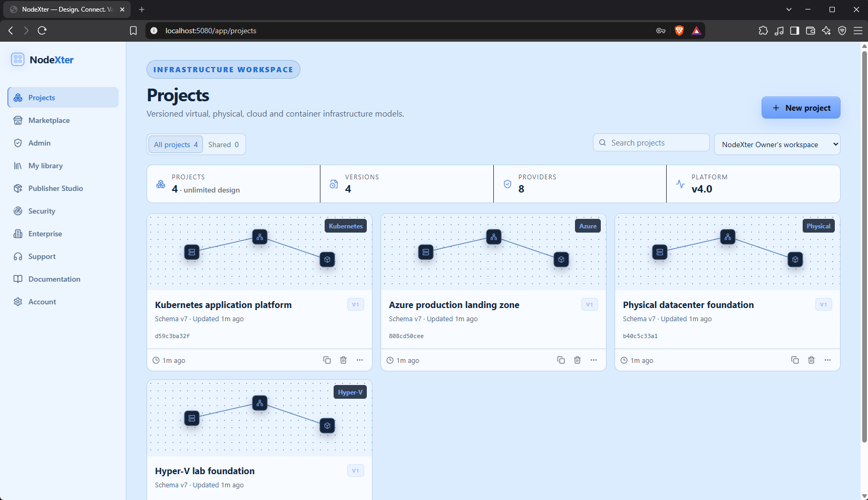Click the NodeXter logo icon
The height and width of the screenshot is (500, 868).
pos(18,60)
